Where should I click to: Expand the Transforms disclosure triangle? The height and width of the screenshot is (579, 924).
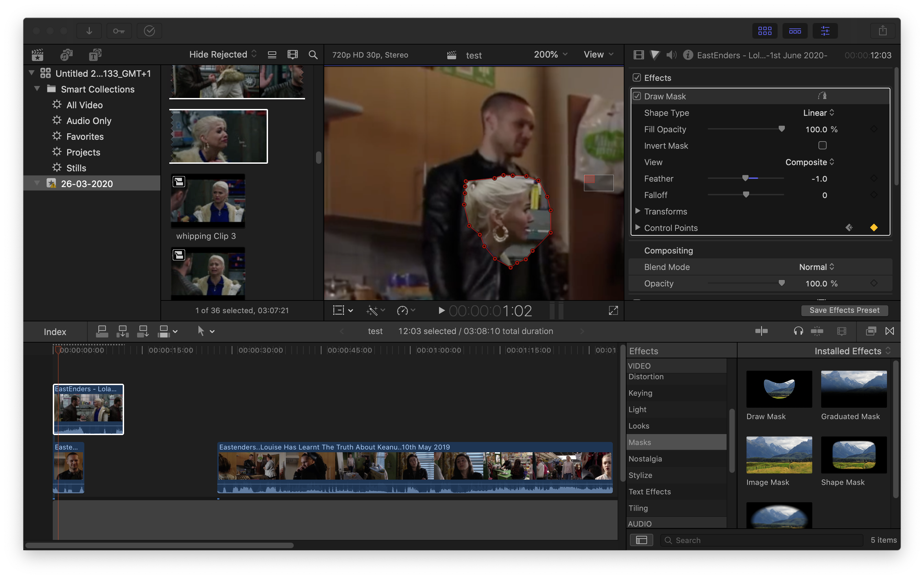click(x=637, y=211)
